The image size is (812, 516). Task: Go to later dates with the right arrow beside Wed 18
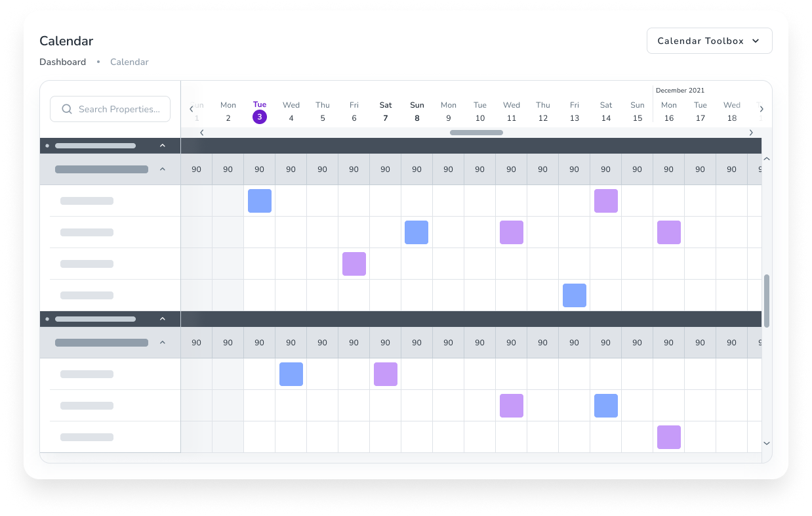(x=761, y=109)
